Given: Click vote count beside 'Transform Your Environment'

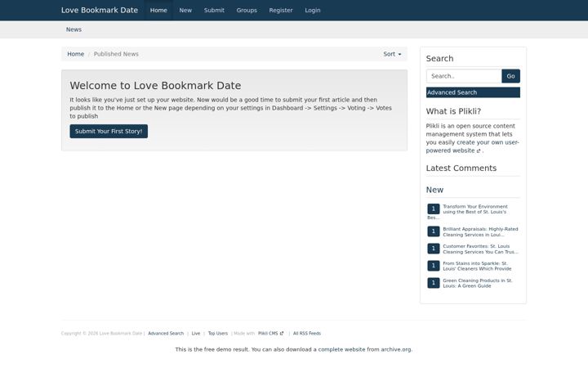Looking at the screenshot, I should tap(434, 209).
